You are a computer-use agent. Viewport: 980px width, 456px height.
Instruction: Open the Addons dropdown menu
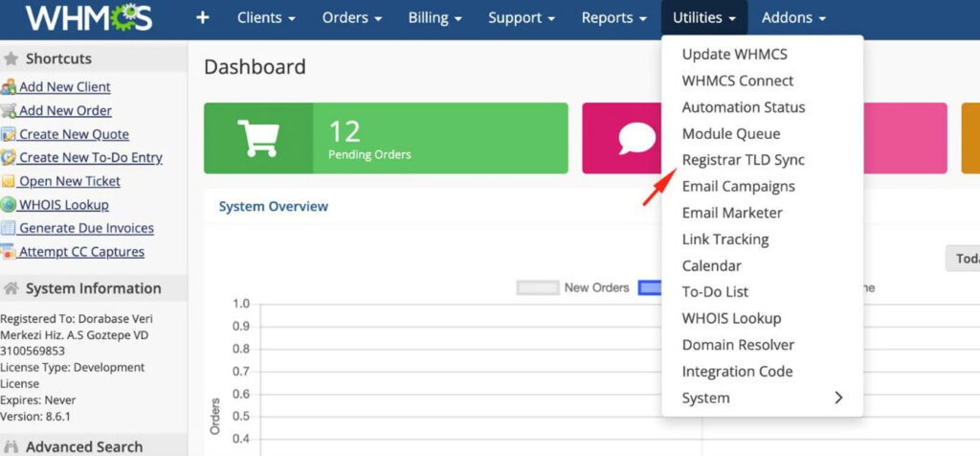(793, 18)
